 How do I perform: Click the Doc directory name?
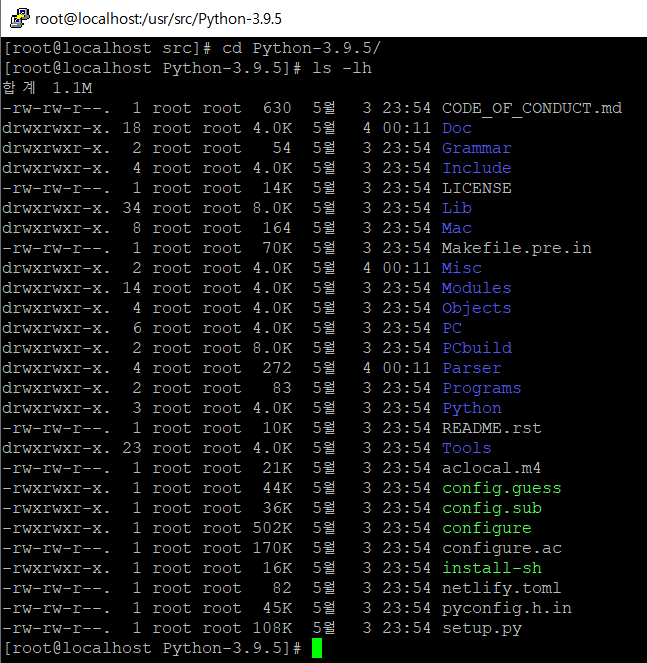(x=457, y=128)
